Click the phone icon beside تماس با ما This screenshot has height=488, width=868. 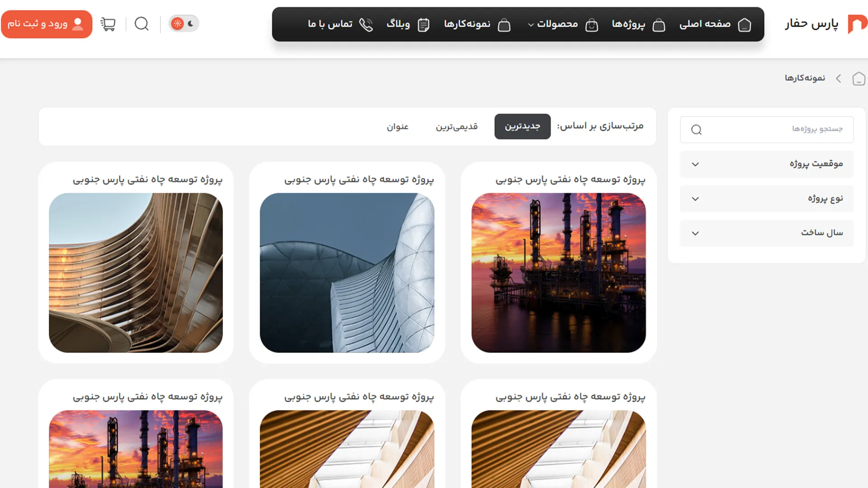366,24
